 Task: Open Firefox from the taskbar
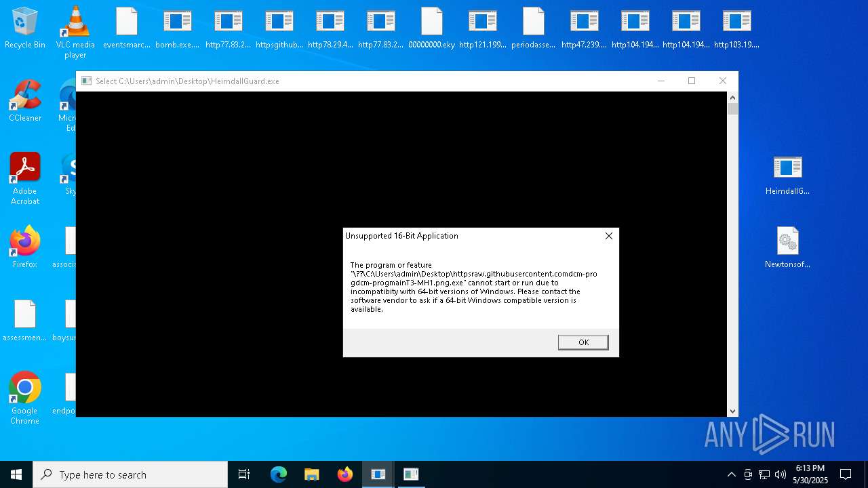(x=345, y=474)
